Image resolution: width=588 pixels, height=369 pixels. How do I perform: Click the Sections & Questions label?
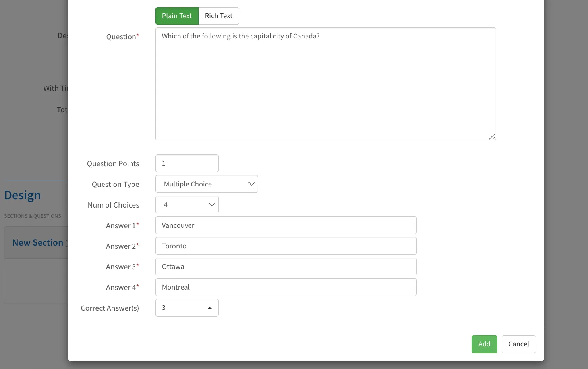(33, 216)
